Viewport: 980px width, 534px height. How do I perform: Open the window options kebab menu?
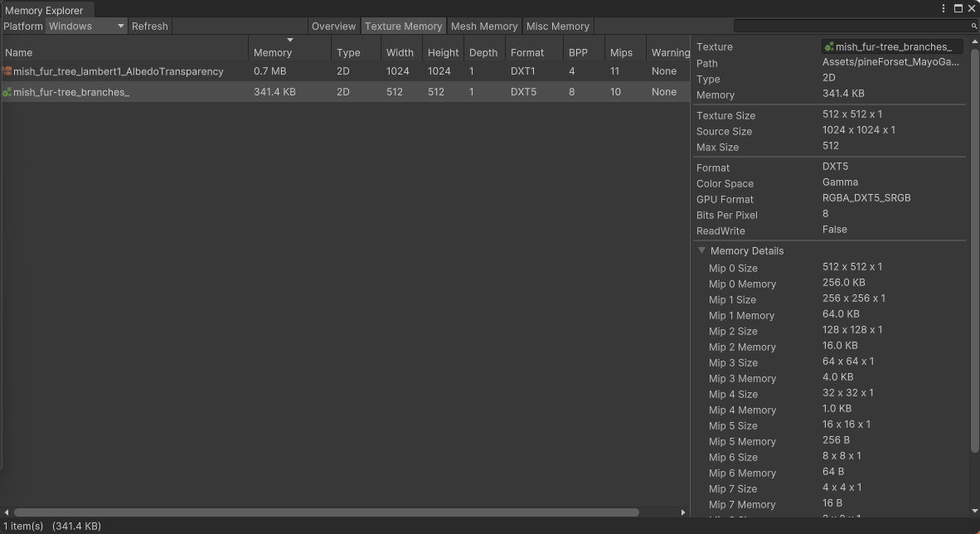pos(944,8)
